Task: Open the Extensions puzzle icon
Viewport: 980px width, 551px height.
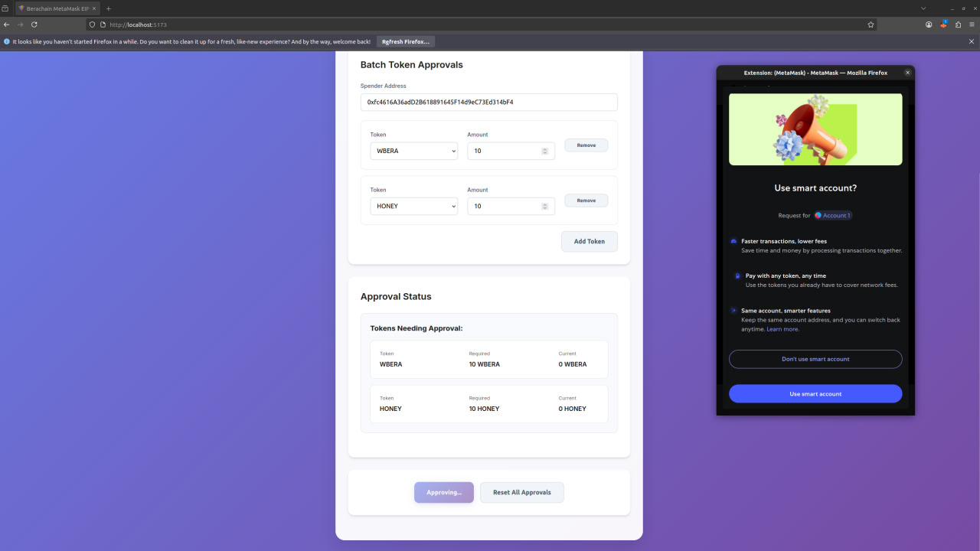Action: [958, 24]
